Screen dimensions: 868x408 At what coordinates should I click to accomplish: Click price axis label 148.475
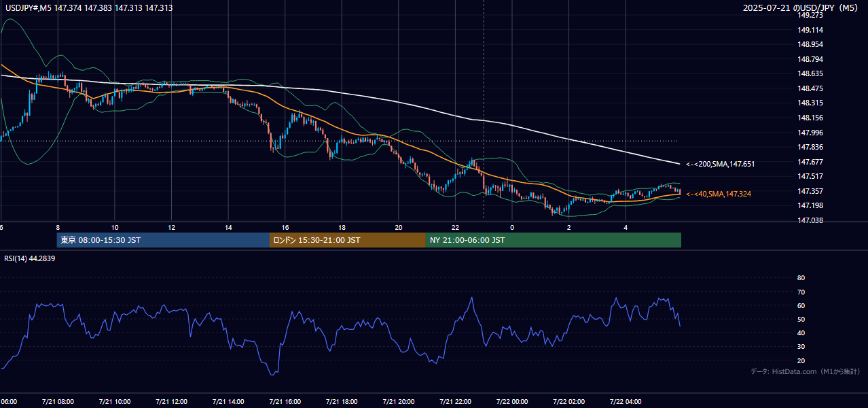[810, 88]
